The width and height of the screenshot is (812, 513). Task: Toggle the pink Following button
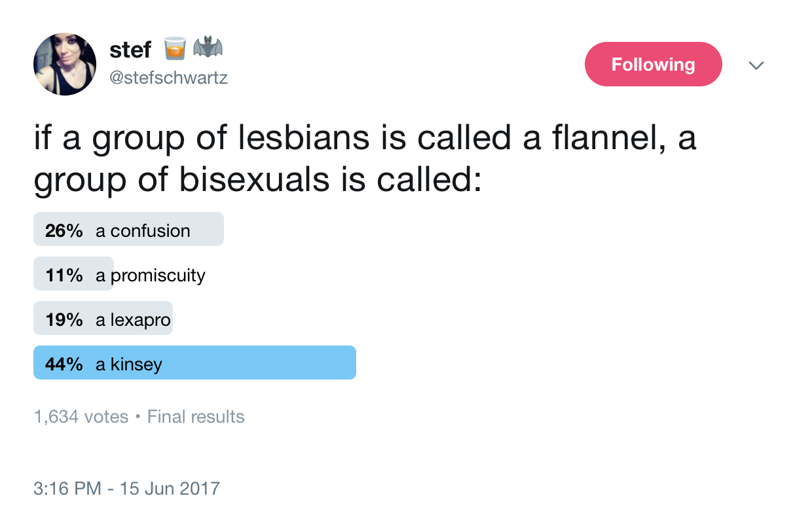tap(654, 64)
